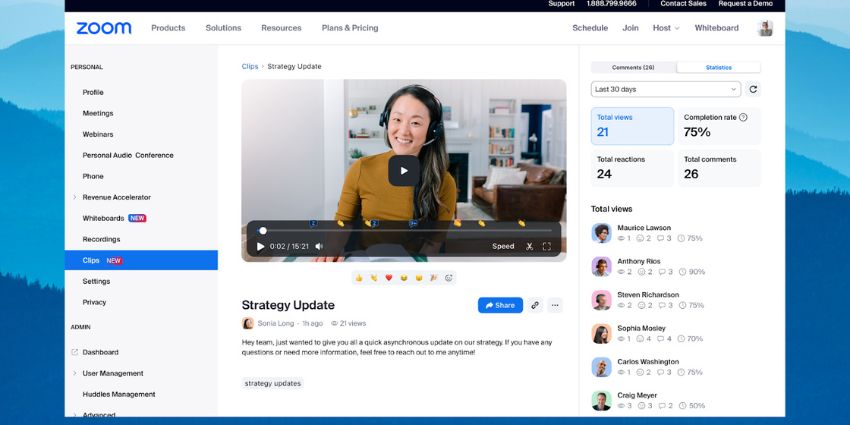Play the Strategy Update video

(x=404, y=170)
